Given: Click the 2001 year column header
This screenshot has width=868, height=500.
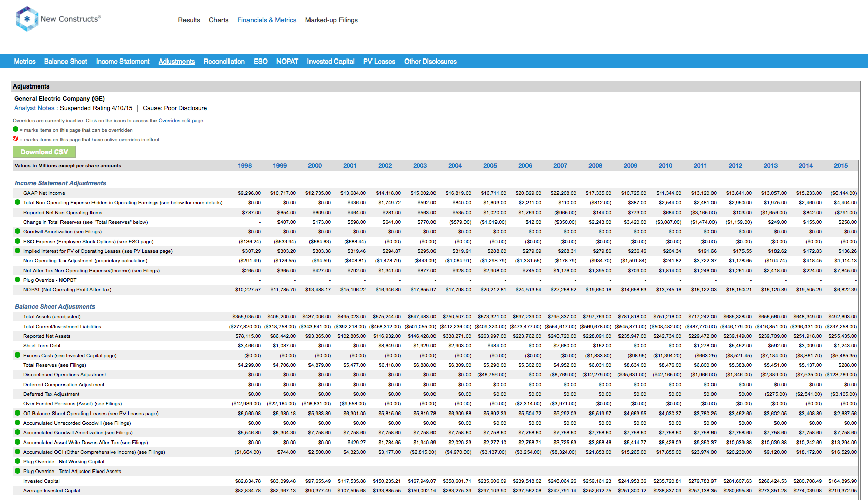Looking at the screenshot, I should [350, 166].
